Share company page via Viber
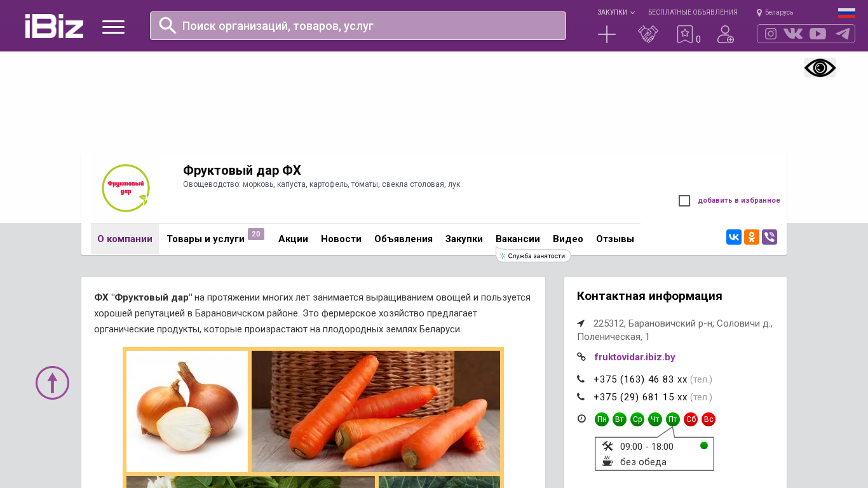868x488 pixels. coord(770,237)
